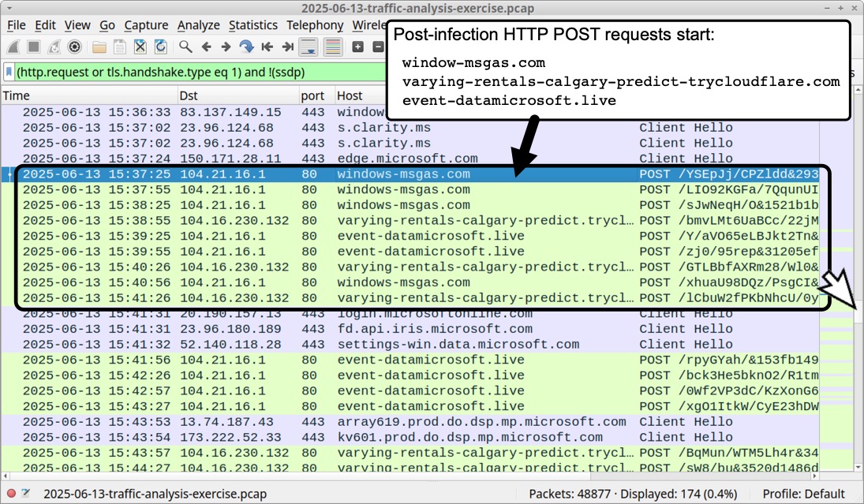Open the View menu
This screenshot has width=864, height=504.
click(x=77, y=24)
